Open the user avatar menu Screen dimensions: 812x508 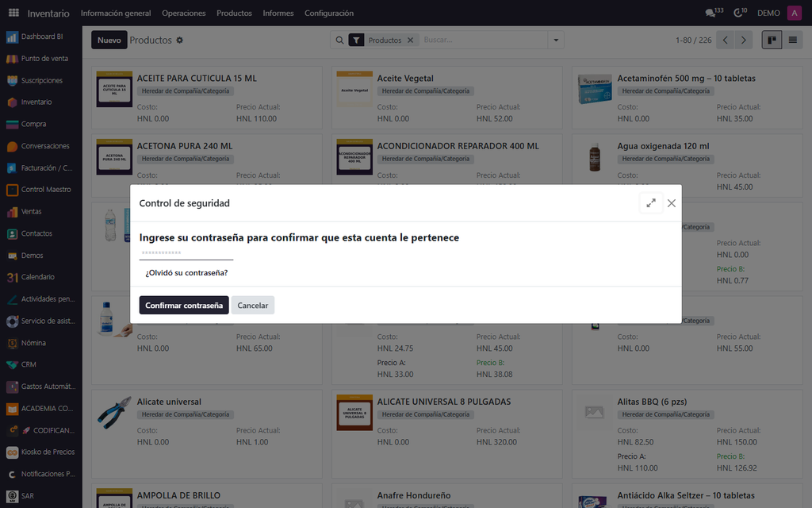795,13
